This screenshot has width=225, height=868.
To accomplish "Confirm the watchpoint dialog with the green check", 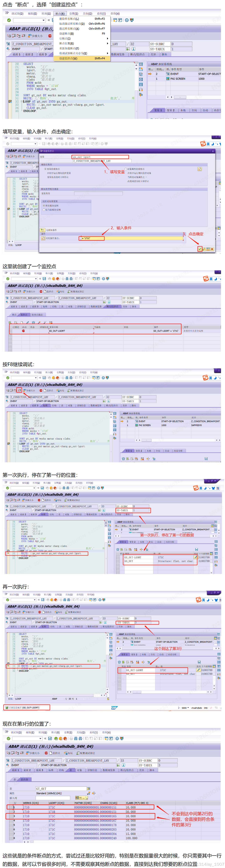I will (200, 249).
